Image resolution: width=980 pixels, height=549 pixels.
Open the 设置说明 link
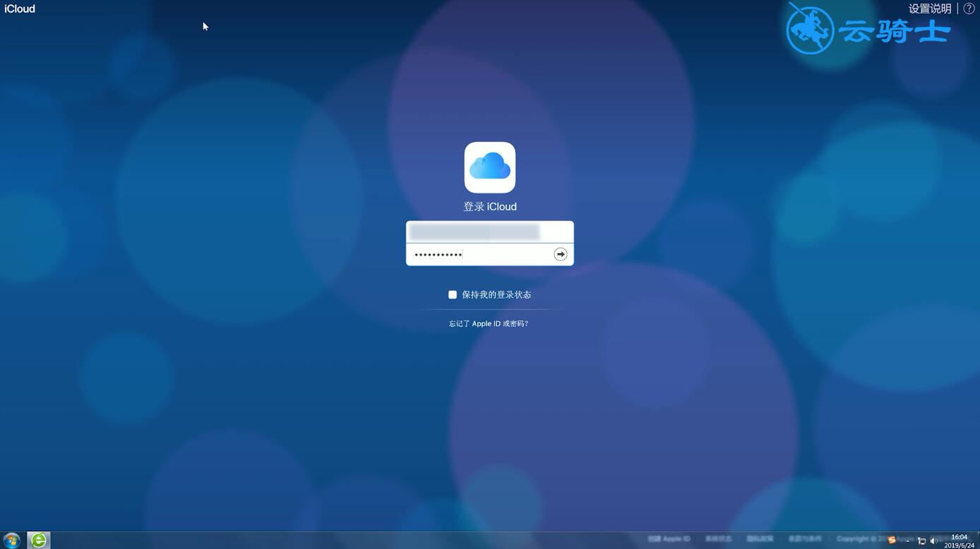(930, 8)
